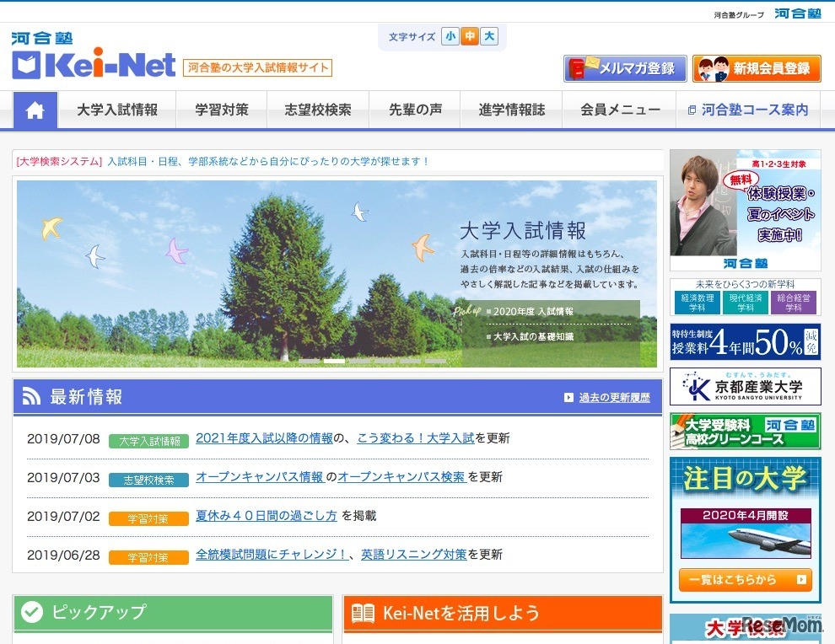Click the checkmark icon on the ピックアップ header
This screenshot has height=644, width=835.
pos(32,613)
